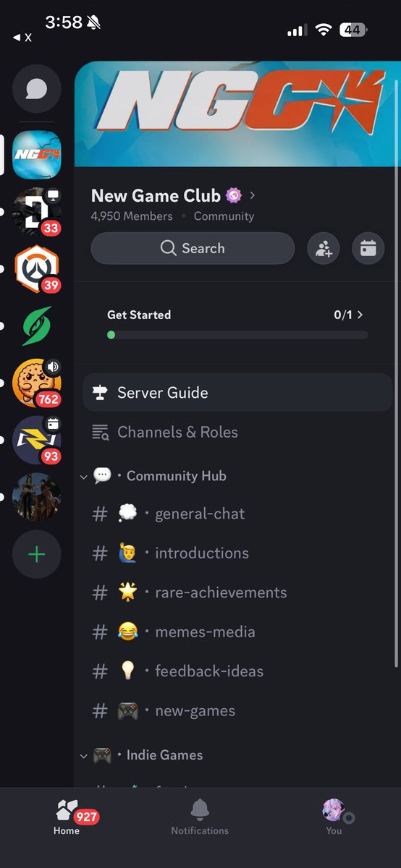The width and height of the screenshot is (401, 868).
Task: Tap the signpost icon of Server Guide
Action: (101, 393)
